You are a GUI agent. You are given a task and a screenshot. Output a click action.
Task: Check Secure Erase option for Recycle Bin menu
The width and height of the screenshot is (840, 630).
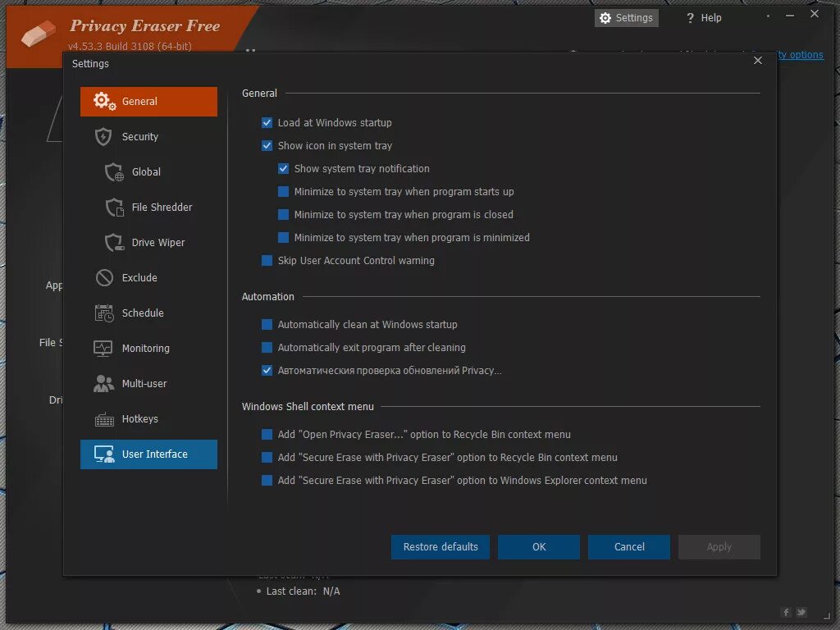pyautogui.click(x=267, y=458)
